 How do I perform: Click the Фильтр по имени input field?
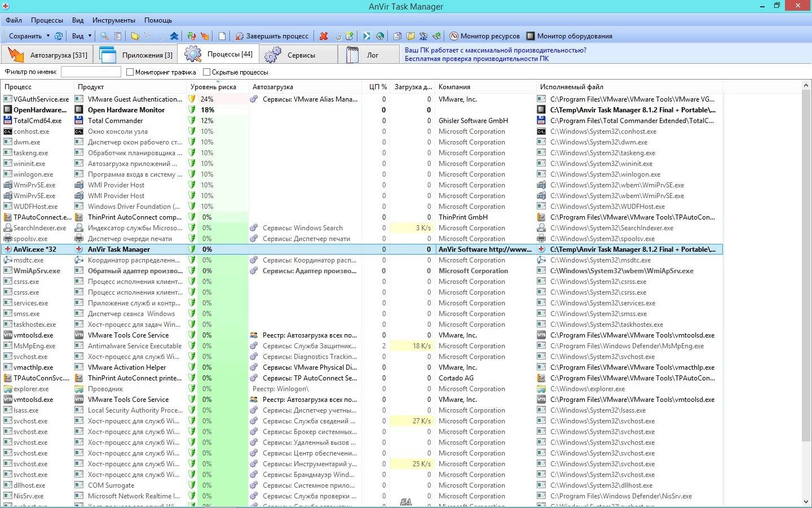[x=91, y=72]
